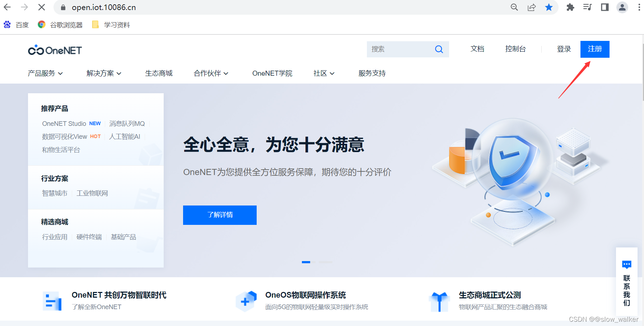Open the browser extensions puzzle icon
The width and height of the screenshot is (644, 326).
pyautogui.click(x=570, y=7)
